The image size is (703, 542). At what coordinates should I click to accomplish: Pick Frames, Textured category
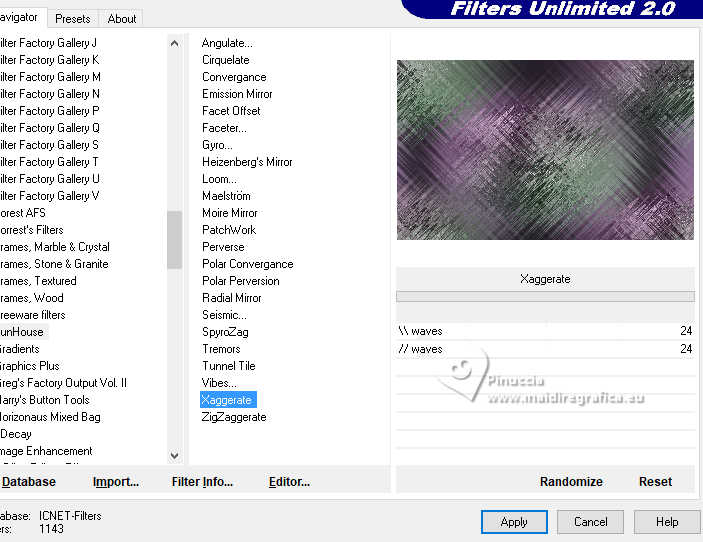tap(38, 282)
